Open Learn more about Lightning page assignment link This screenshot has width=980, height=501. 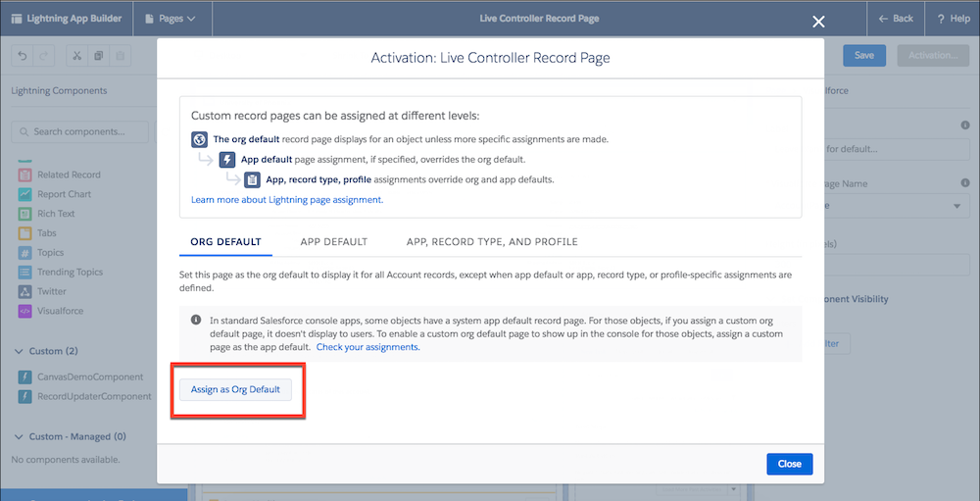pos(287,200)
